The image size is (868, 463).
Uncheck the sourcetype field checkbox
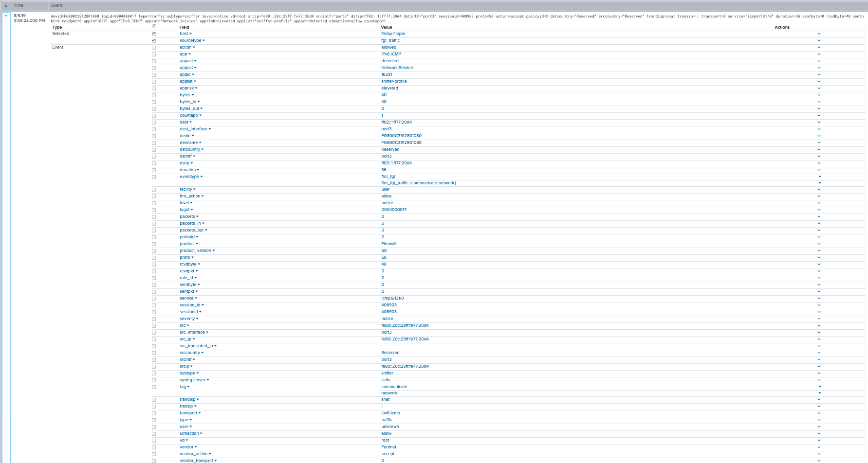[154, 41]
